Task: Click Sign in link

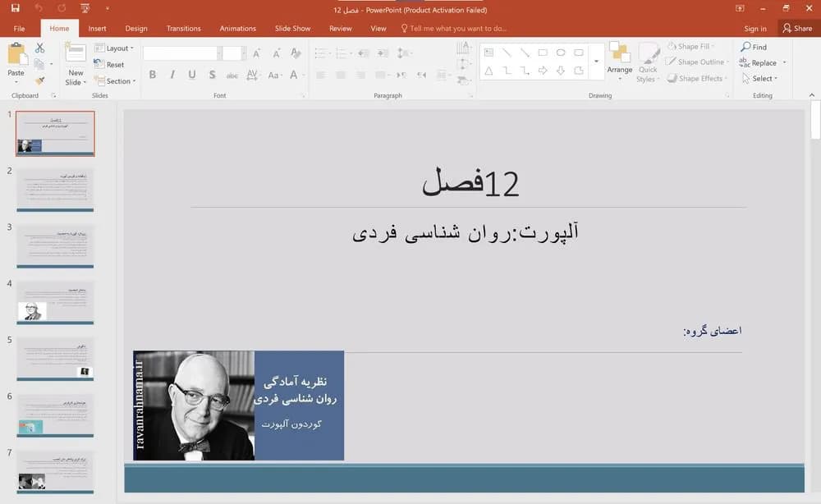Action: click(755, 28)
